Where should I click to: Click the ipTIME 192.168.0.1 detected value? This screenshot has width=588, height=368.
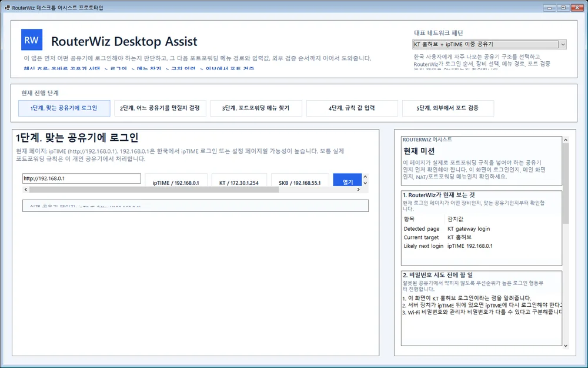(470, 246)
